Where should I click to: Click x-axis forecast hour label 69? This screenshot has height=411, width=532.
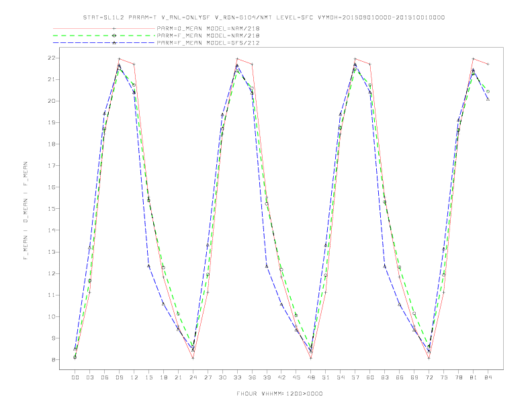pos(414,377)
